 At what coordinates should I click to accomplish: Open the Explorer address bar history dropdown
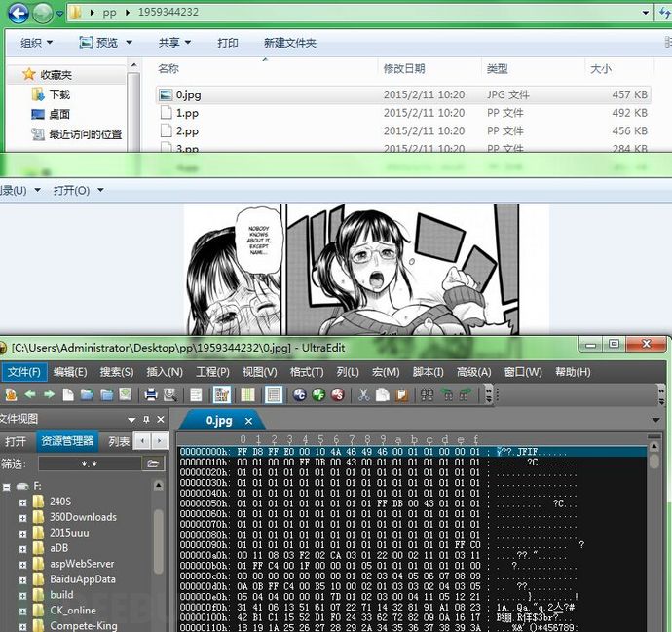click(645, 13)
